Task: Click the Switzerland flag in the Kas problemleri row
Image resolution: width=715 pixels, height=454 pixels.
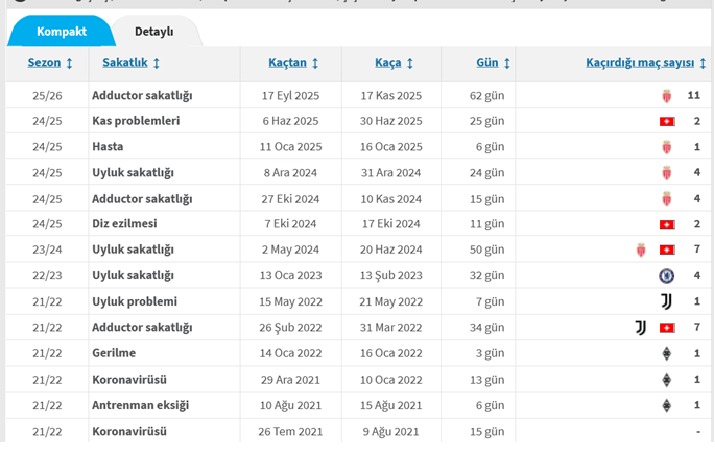Action: click(x=667, y=122)
